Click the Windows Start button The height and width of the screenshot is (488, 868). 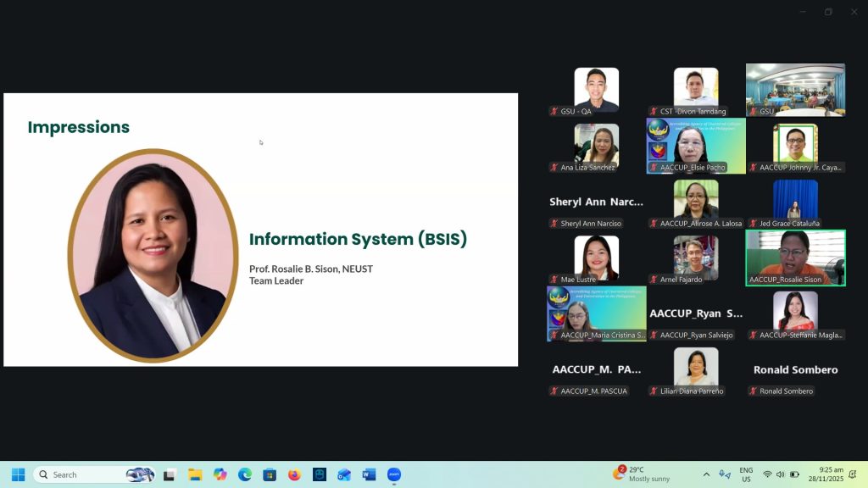[18, 474]
